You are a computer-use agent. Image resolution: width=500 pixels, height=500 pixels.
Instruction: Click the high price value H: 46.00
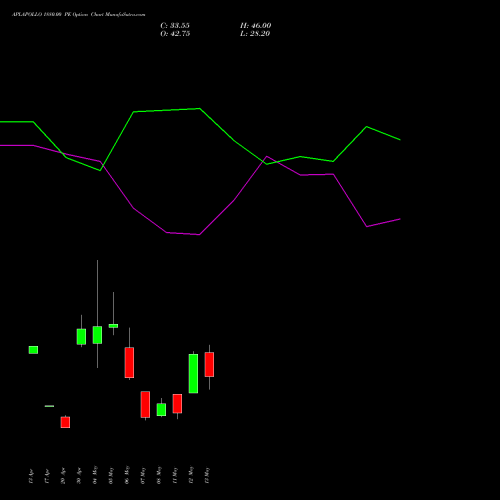tap(256, 26)
